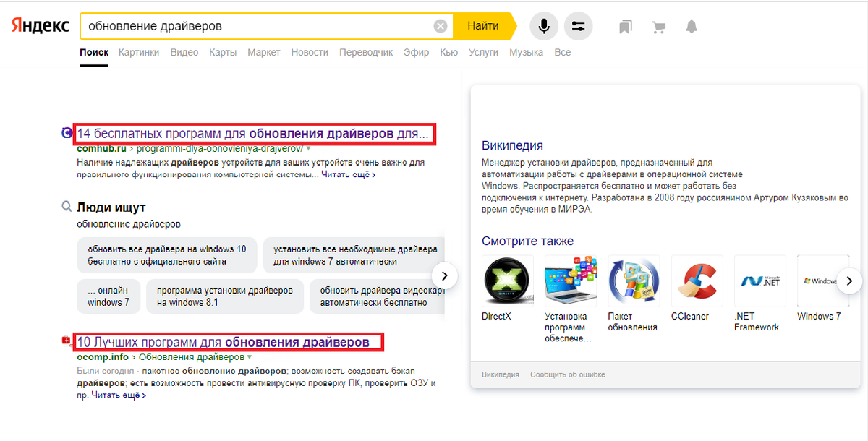The height and width of the screenshot is (441, 868).
Task: Switch to the Переводчик tab
Action: [366, 52]
